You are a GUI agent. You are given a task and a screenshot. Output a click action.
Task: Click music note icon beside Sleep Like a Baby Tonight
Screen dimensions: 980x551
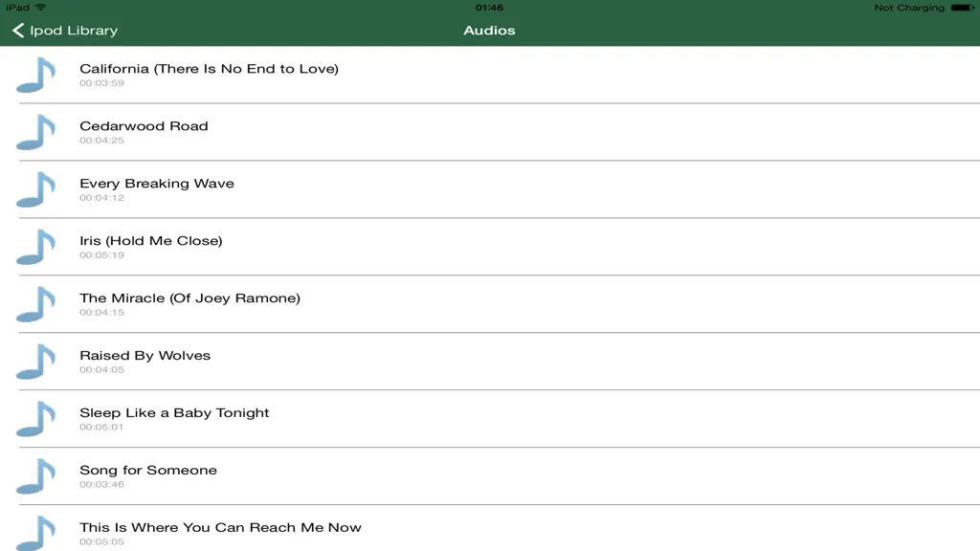(x=35, y=420)
